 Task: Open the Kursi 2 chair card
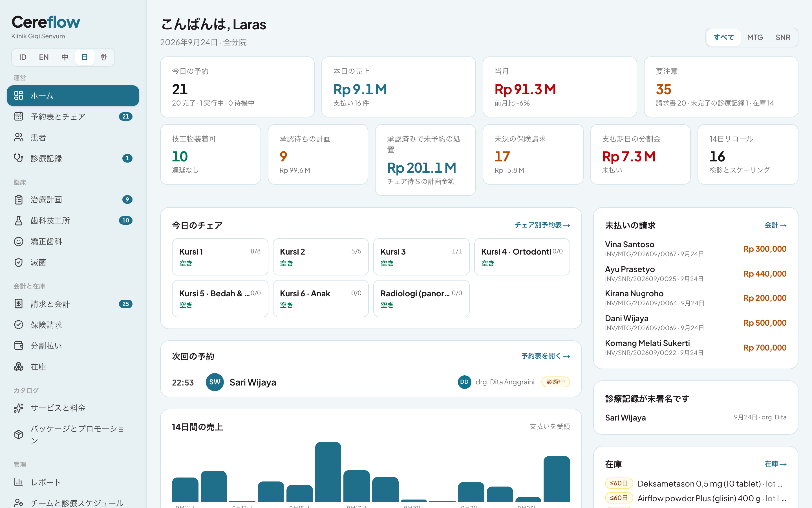(x=321, y=257)
